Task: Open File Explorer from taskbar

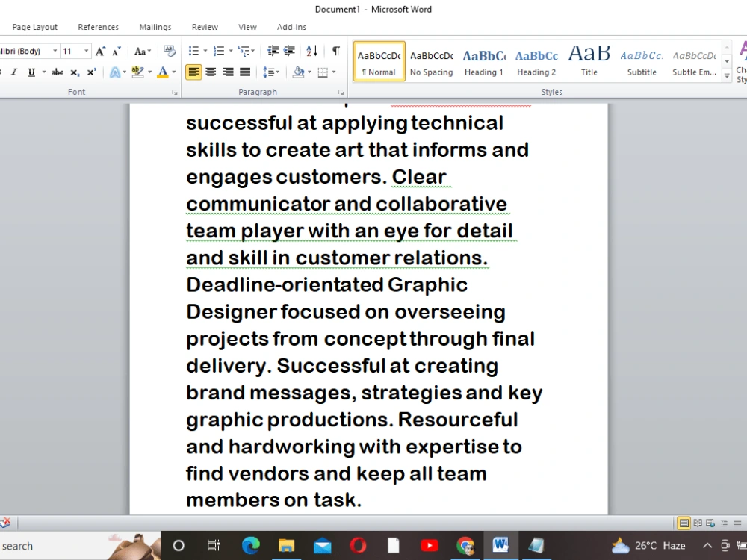Action: click(x=286, y=545)
